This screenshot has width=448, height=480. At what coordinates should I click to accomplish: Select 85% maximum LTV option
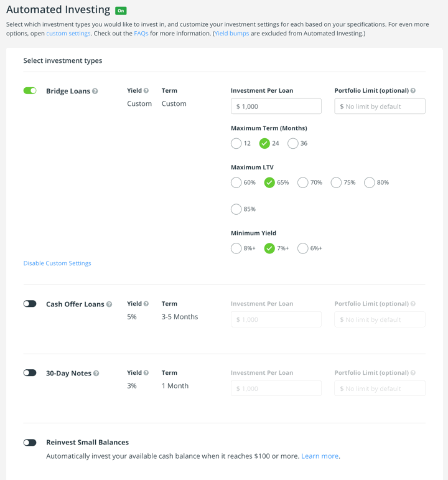click(236, 209)
